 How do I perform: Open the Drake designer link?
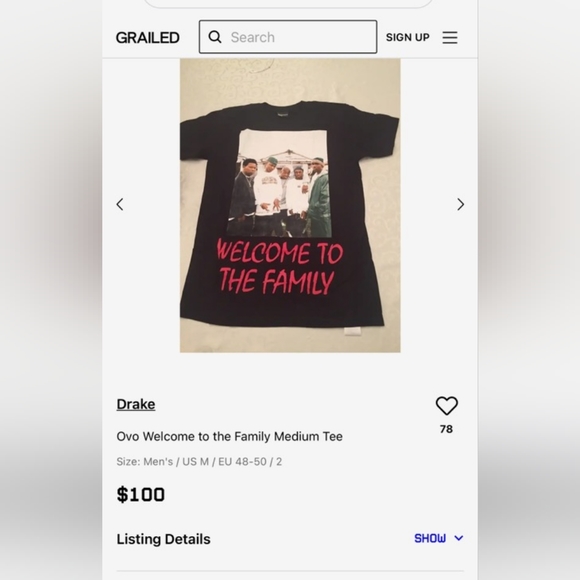coord(136,404)
